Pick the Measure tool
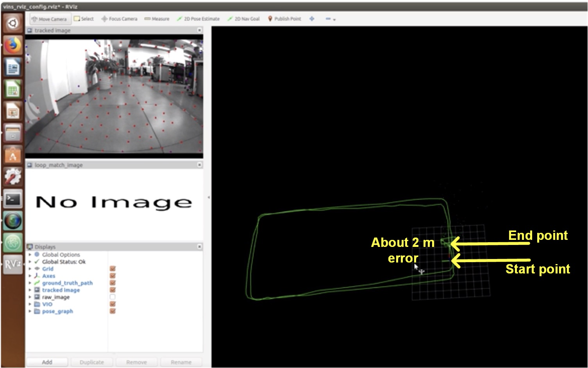The height and width of the screenshot is (368, 588). pos(157,19)
